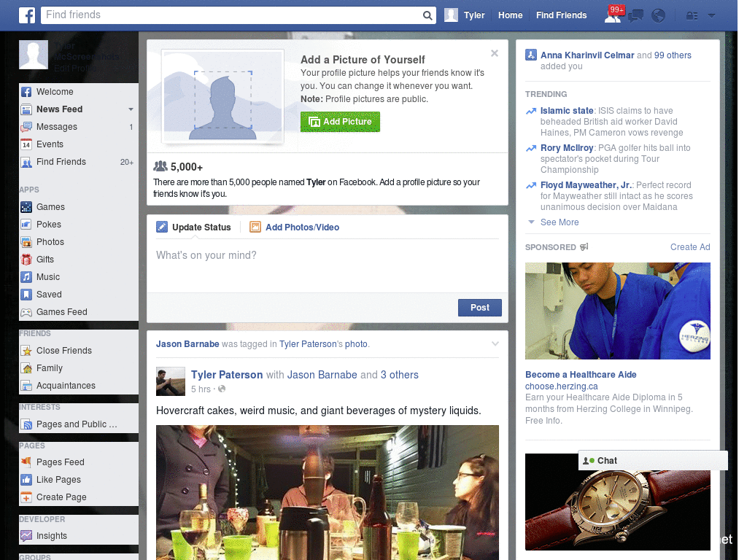Image resolution: width=747 pixels, height=560 pixels.
Task: Open Tyler Paterson's name on the post
Action: (x=227, y=375)
